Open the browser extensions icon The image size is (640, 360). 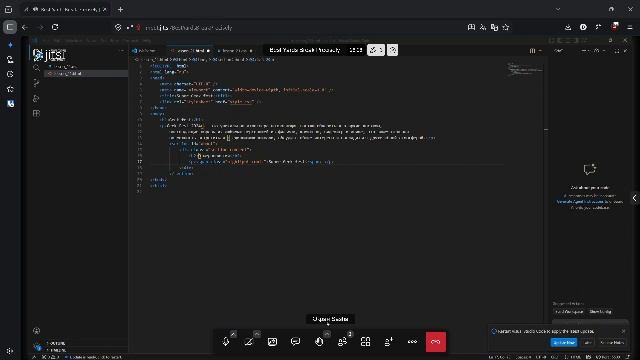[599, 27]
